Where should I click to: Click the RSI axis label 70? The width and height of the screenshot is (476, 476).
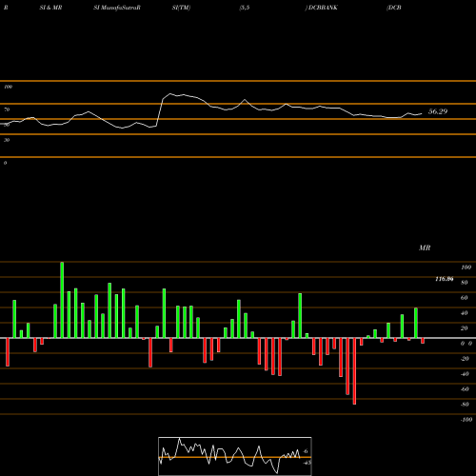click(x=7, y=109)
